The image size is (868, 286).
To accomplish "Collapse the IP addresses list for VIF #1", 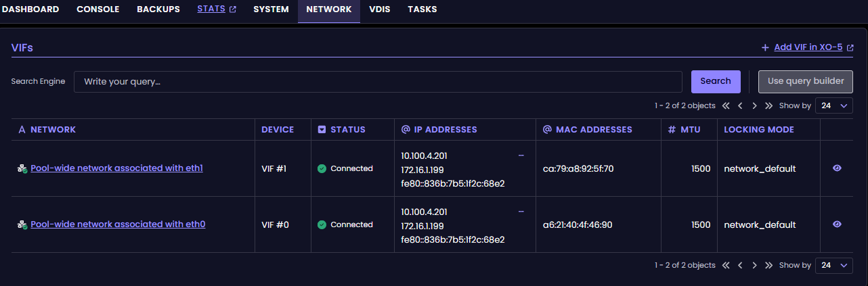I will 521,156.
